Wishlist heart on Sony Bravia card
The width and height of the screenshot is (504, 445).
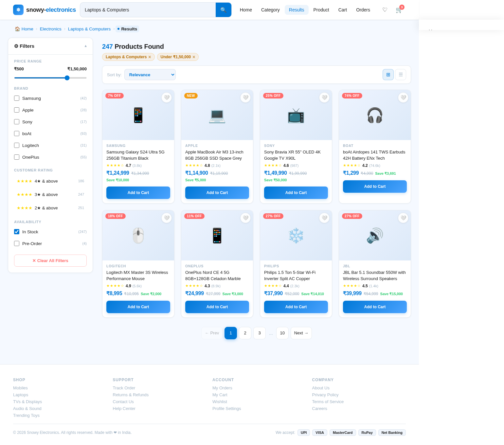(324, 98)
